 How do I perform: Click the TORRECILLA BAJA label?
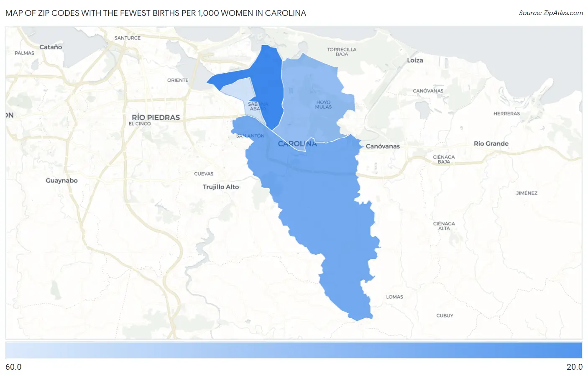(342, 52)
